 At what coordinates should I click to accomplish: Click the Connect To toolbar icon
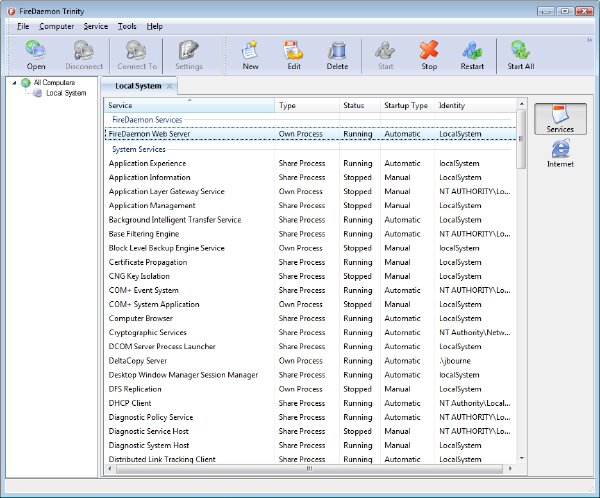coord(137,56)
